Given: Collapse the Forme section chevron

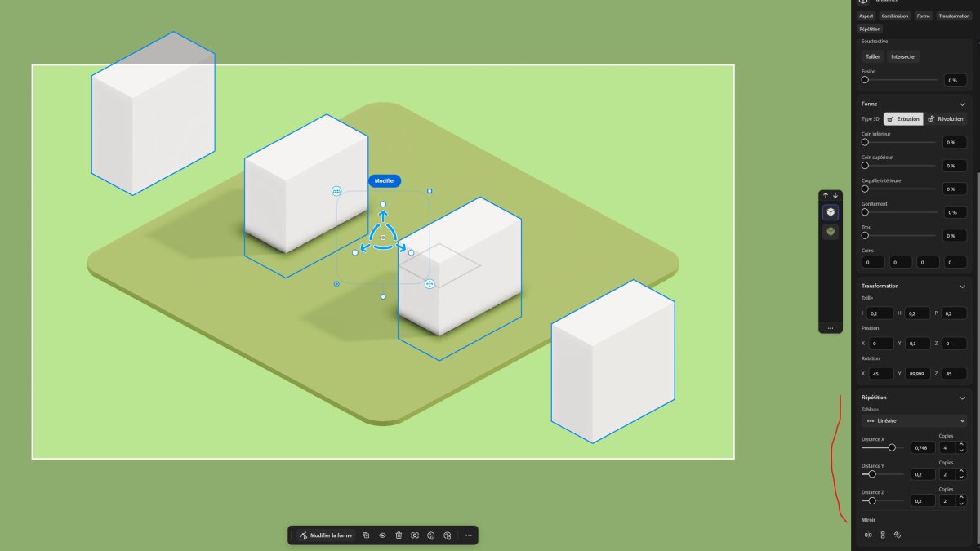Looking at the screenshot, I should [x=962, y=104].
